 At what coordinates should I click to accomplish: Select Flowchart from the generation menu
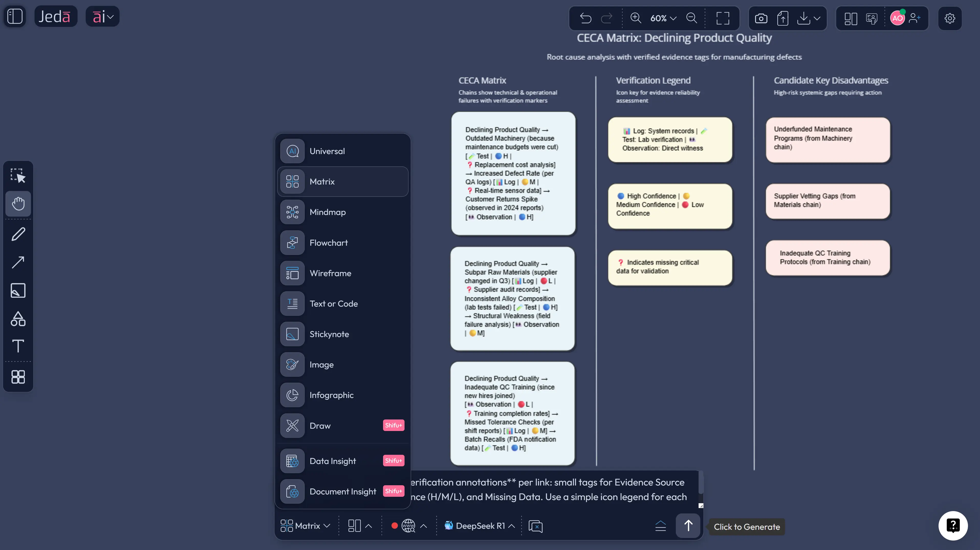[328, 242]
